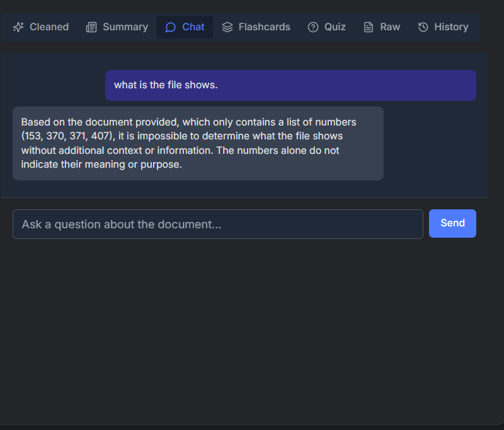Image resolution: width=504 pixels, height=430 pixels.
Task: Click the speech bubble icon on Chat
Action: point(170,27)
